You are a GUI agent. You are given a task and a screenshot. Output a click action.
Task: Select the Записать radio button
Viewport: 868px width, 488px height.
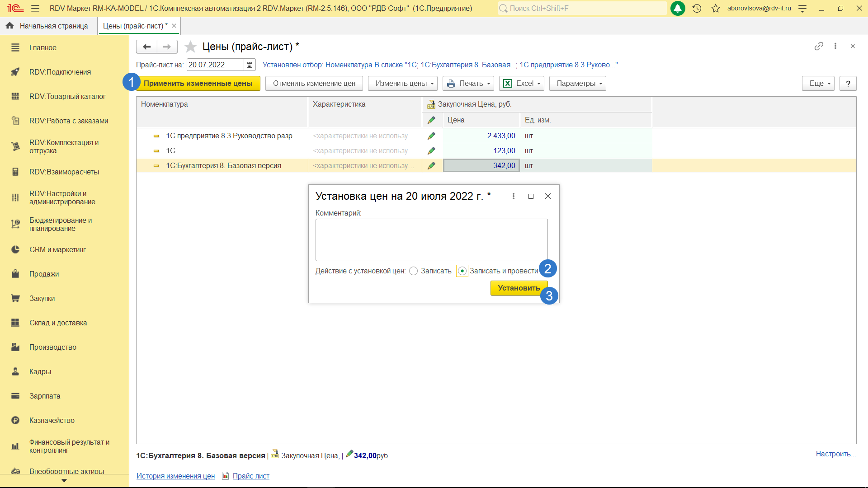click(413, 271)
